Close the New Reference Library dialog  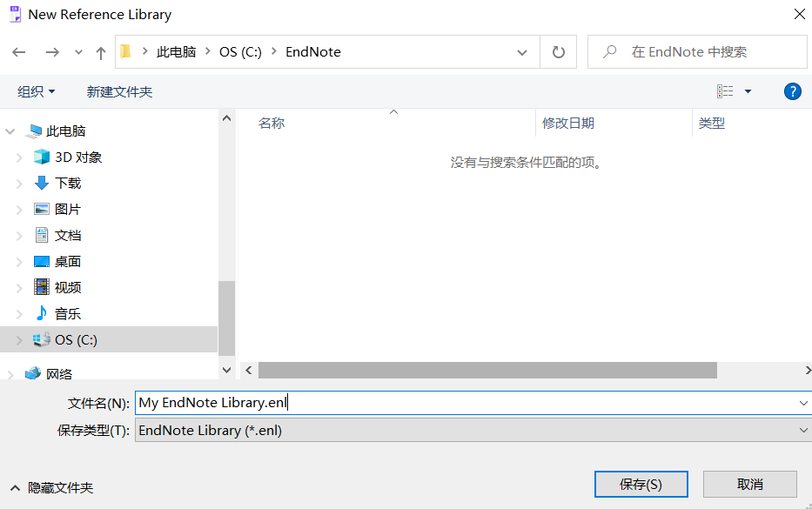(x=800, y=14)
